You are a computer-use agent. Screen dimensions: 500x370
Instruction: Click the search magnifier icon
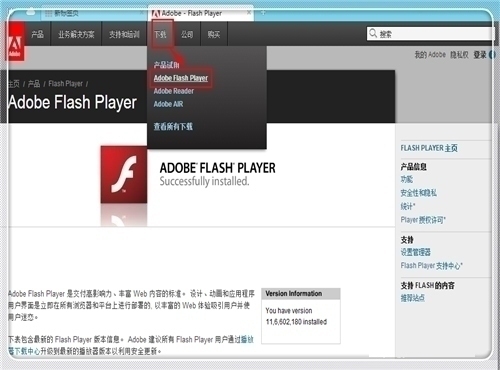(x=373, y=33)
